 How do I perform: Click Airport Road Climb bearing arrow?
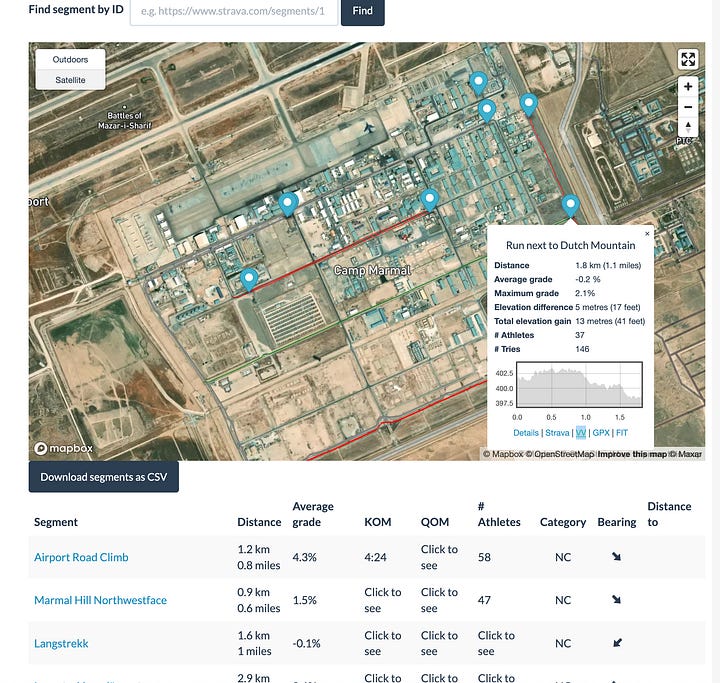coord(616,557)
